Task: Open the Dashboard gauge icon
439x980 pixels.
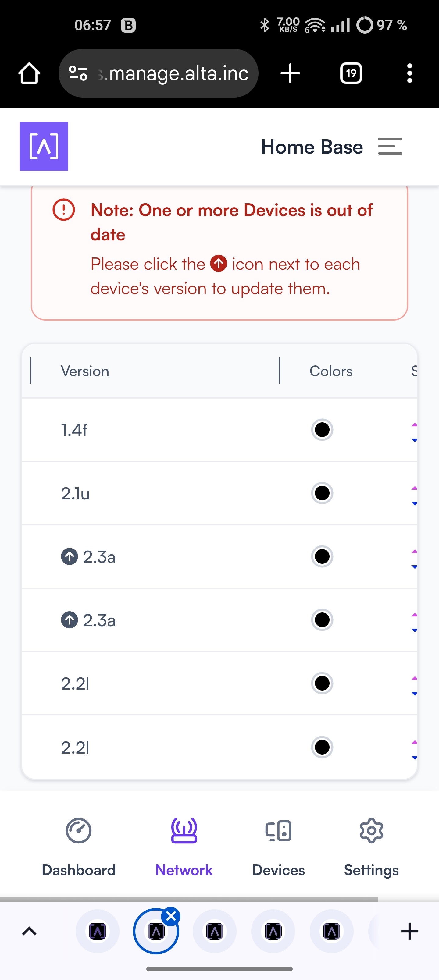Action: [x=78, y=830]
